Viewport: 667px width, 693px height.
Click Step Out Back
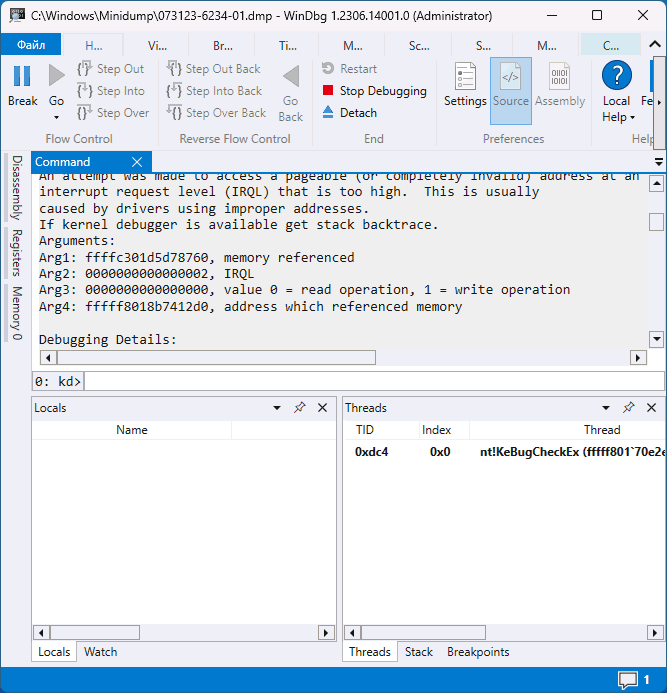[x=214, y=69]
